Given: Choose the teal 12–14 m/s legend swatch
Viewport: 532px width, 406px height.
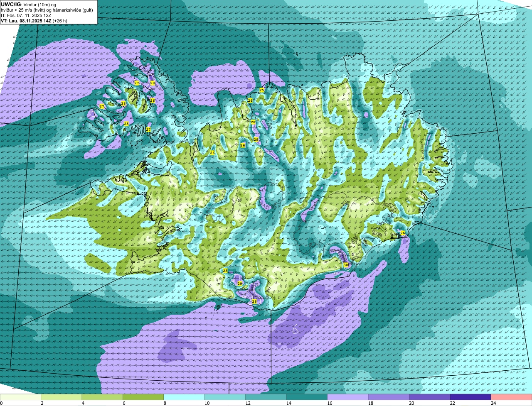Looking at the screenshot, I should (x=266, y=397).
